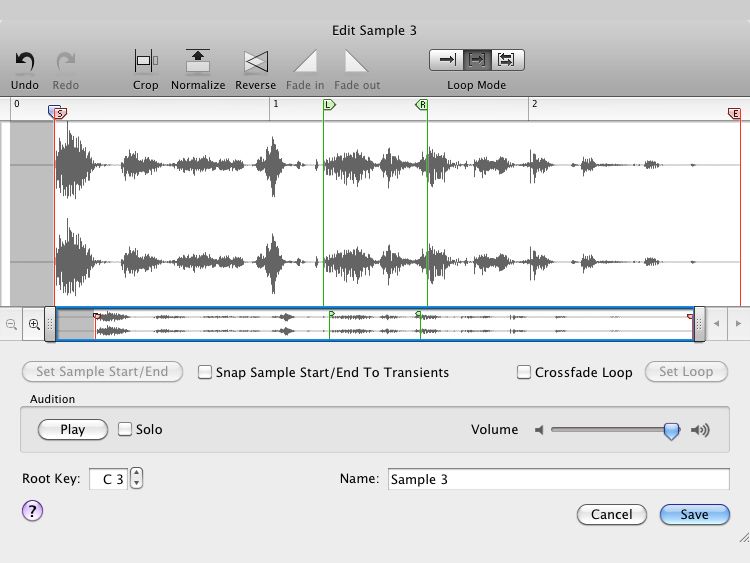Click the scroll right arrow beside overview
This screenshot has width=750, height=563.
(x=739, y=323)
